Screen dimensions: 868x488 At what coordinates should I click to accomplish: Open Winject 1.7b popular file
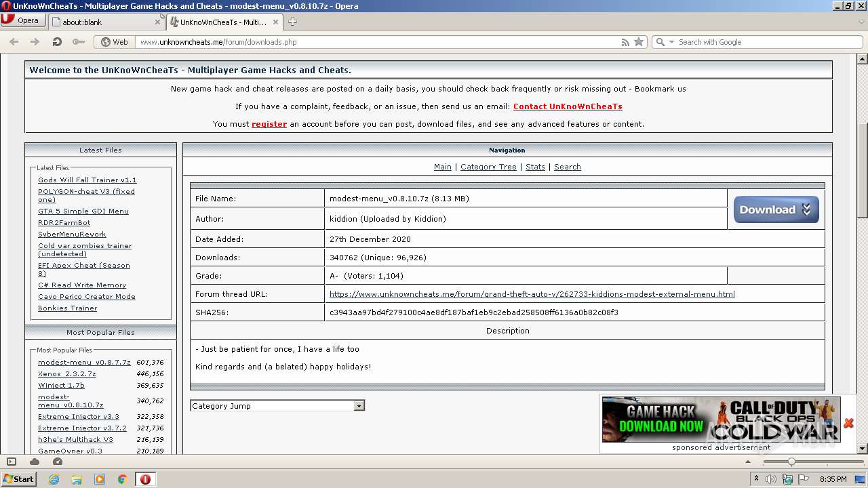coord(61,386)
